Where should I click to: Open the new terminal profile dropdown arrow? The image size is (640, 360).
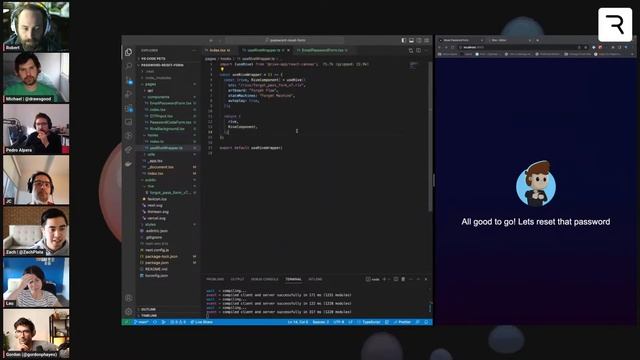point(389,279)
